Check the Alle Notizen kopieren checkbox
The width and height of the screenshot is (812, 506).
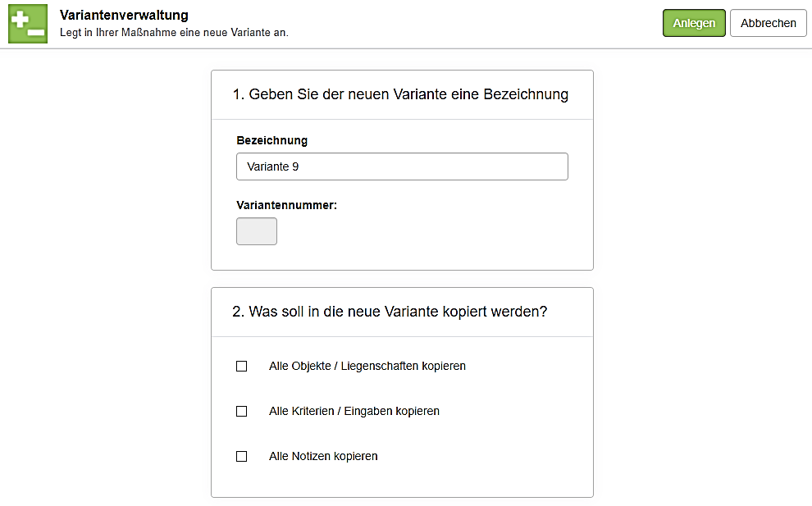tap(242, 457)
